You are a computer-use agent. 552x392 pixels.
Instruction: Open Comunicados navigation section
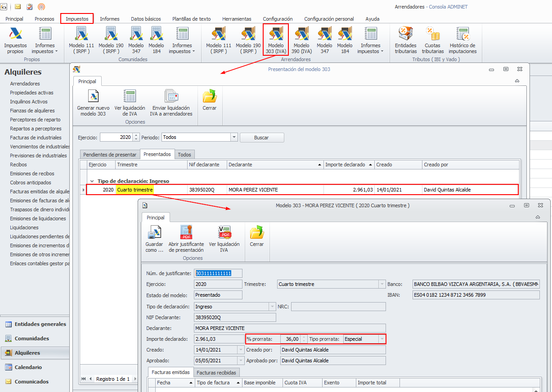coord(35,382)
